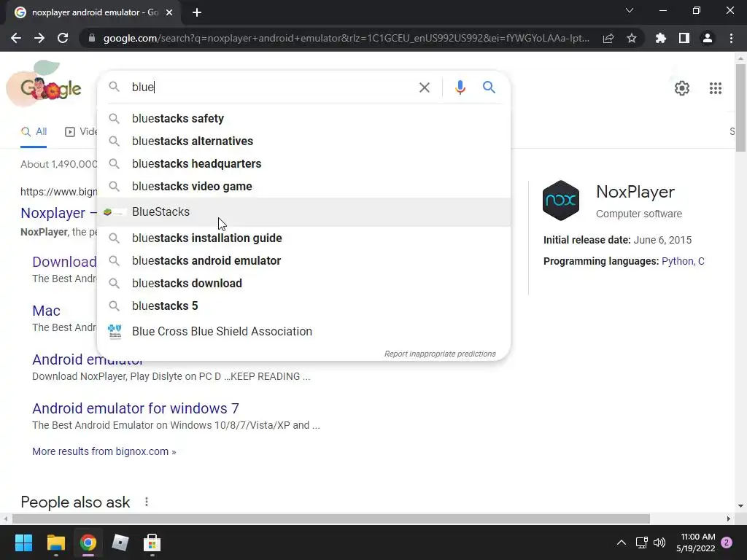Open People also ask options menu
The height and width of the screenshot is (560, 747).
point(146,502)
